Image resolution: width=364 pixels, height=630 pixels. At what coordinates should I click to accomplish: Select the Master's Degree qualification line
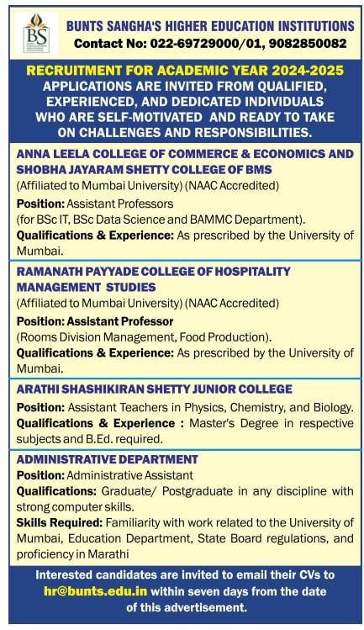tap(185, 431)
